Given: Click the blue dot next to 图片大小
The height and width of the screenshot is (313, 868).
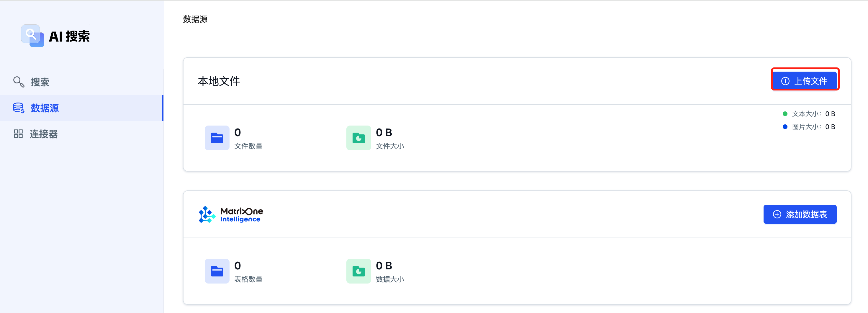Looking at the screenshot, I should point(785,127).
